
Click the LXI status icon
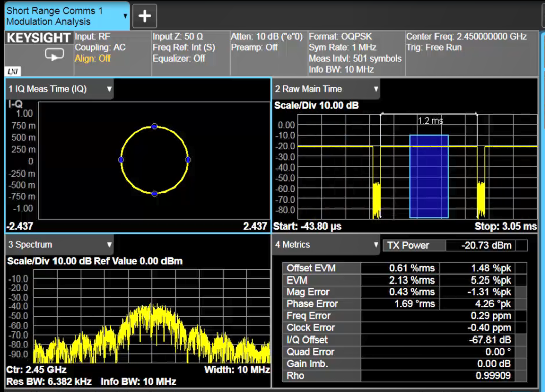pyautogui.click(x=11, y=71)
